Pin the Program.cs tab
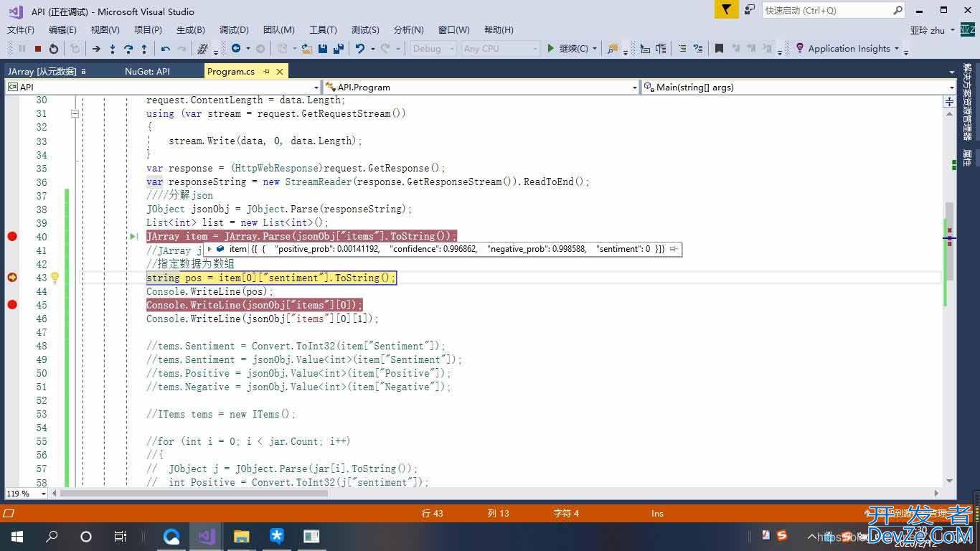This screenshot has height=551, width=980. [x=267, y=72]
